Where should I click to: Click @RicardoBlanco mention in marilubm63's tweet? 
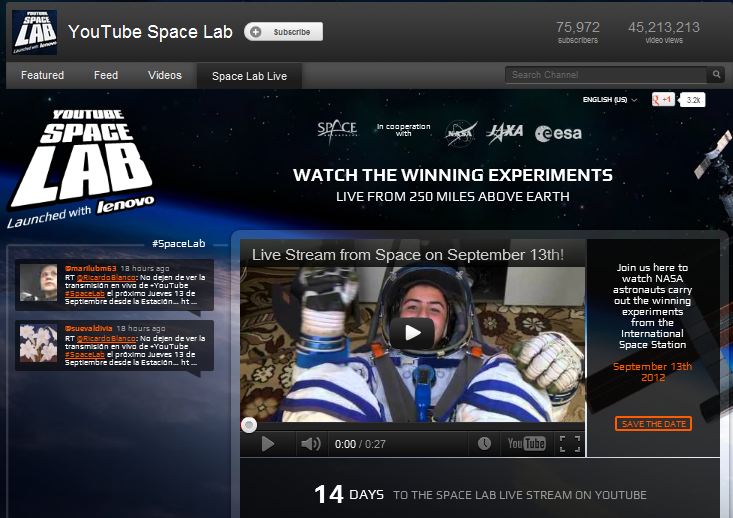[x=107, y=278]
